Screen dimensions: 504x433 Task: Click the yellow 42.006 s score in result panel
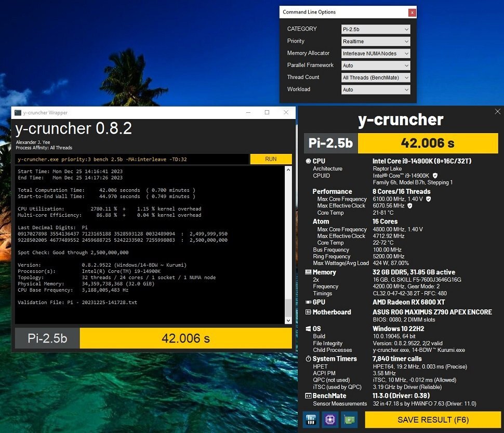tap(428, 143)
